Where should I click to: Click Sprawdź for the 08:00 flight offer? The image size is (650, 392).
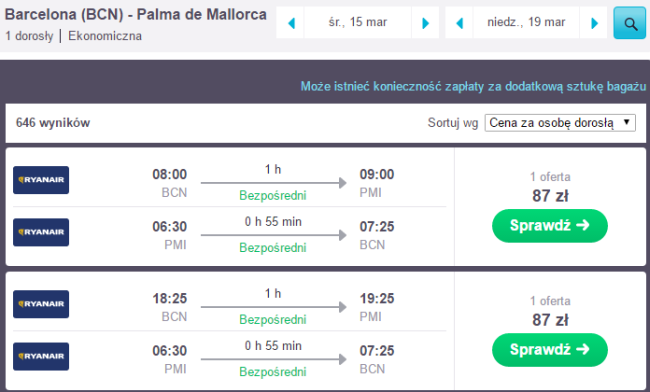[x=550, y=225]
